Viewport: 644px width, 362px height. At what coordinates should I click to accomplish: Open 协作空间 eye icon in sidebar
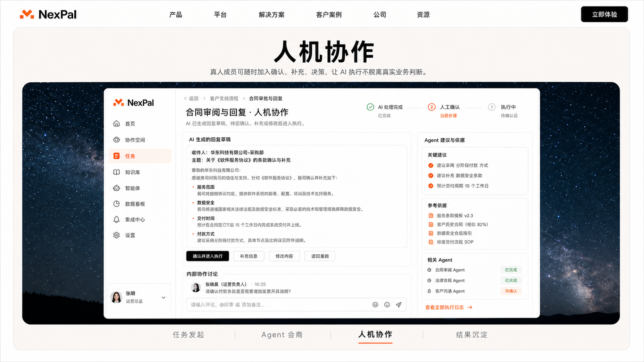pos(116,140)
